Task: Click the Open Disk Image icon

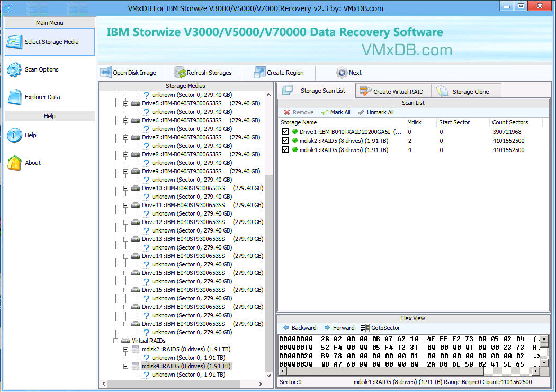Action: click(106, 73)
